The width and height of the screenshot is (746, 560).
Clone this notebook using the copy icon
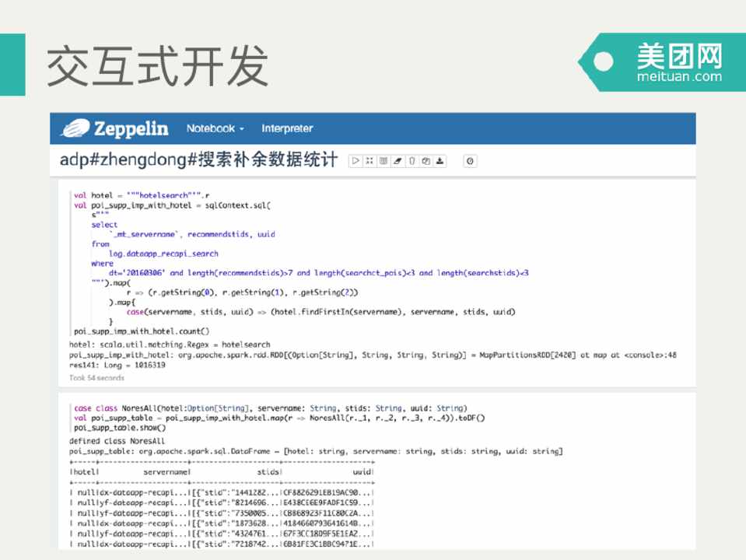tap(426, 161)
